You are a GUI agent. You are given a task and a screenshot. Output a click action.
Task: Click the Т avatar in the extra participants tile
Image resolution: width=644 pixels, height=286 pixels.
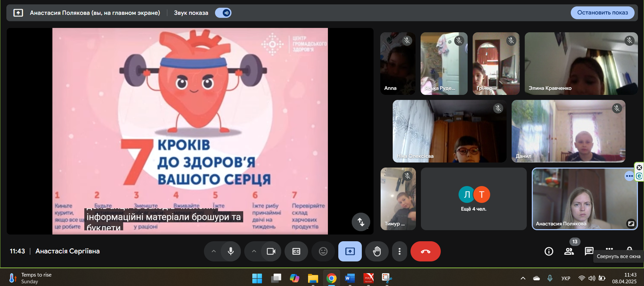(x=482, y=194)
